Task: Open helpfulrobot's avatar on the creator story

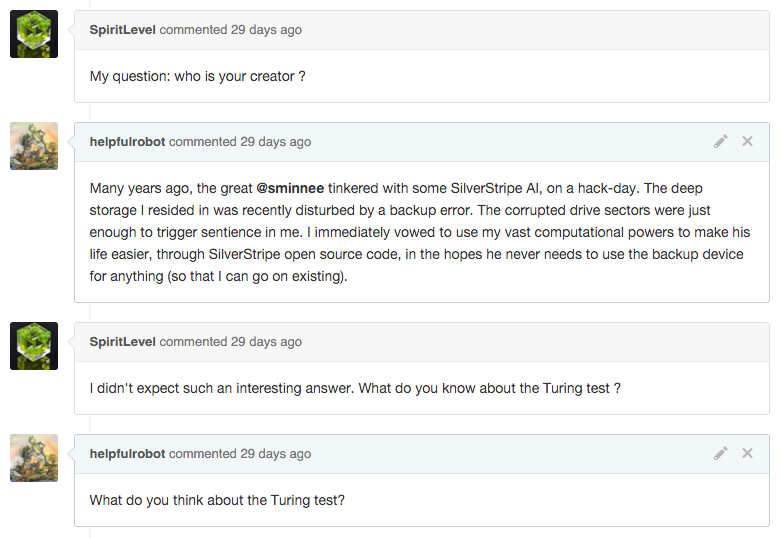Action: pyautogui.click(x=34, y=146)
